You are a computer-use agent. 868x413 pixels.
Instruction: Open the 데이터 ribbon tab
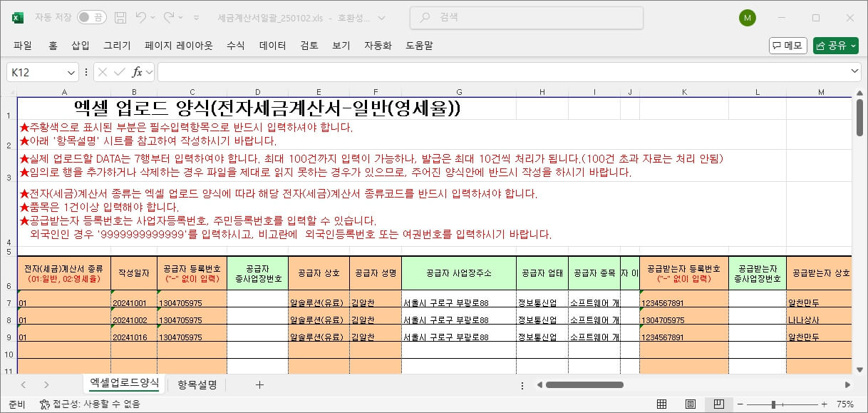tap(272, 45)
